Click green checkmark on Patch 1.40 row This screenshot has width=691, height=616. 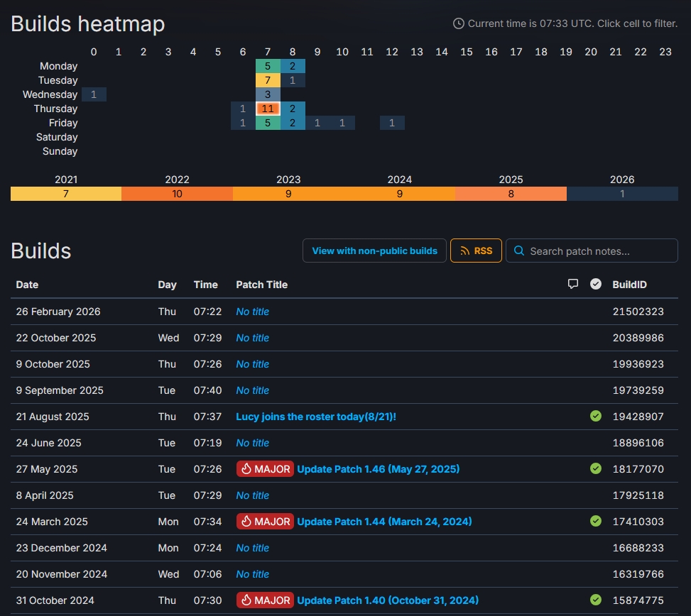pos(596,600)
